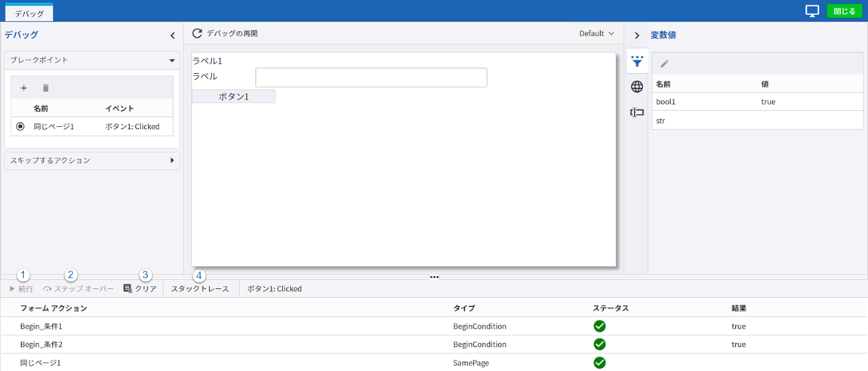This screenshot has width=868, height=371.
Task: Click the delete breakpoint trash icon
Action: point(45,88)
